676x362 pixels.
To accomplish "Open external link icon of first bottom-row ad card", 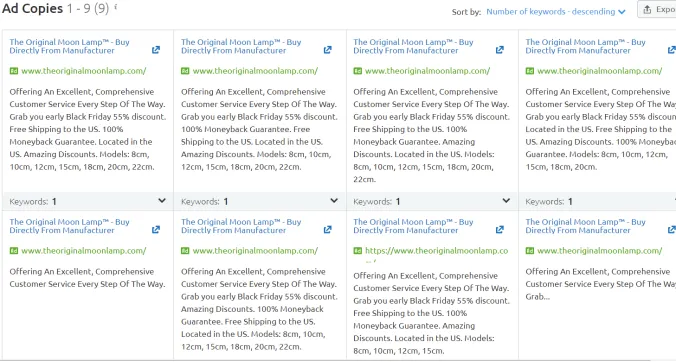I will [156, 230].
